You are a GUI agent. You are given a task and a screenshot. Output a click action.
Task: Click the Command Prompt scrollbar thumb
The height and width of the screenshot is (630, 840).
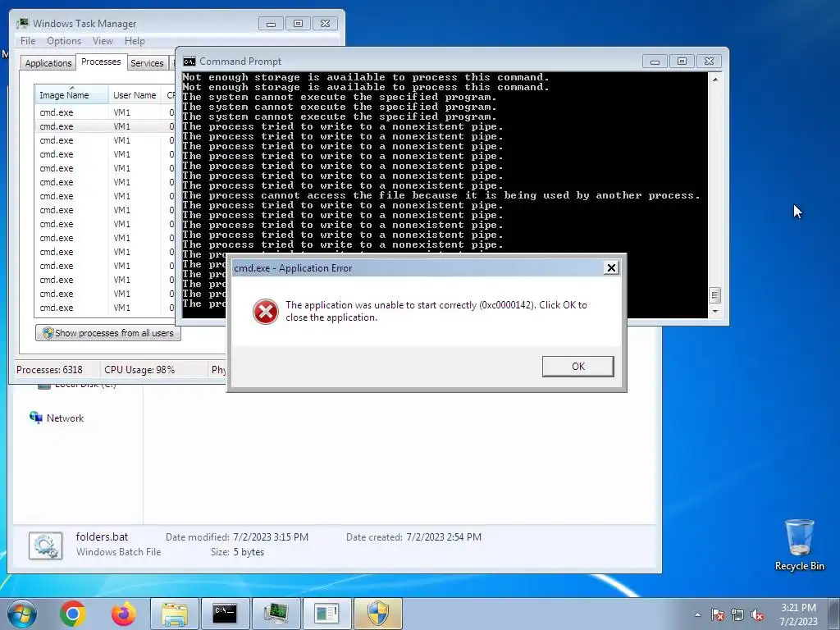[x=714, y=295]
